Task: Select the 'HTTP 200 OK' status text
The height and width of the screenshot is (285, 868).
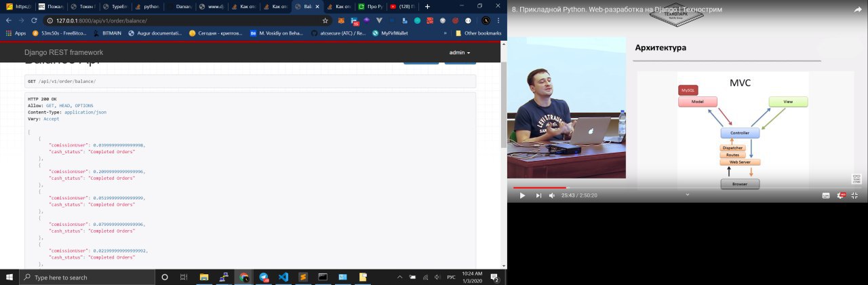Action: (42, 99)
